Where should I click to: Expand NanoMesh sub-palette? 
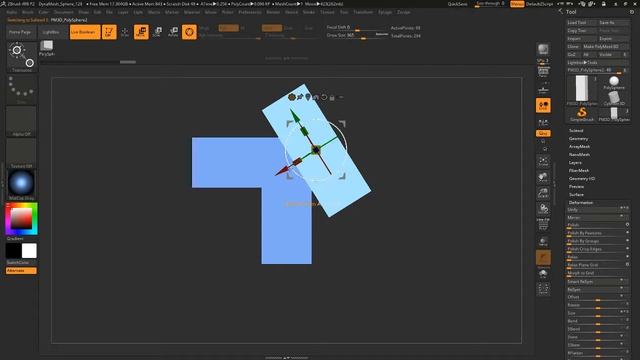[x=579, y=155]
